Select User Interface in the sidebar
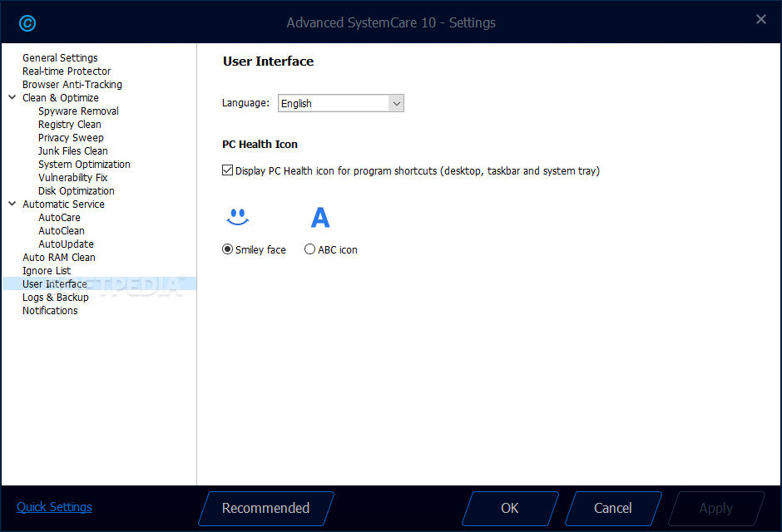Screen dimensions: 782x532 click(x=99, y=284)
